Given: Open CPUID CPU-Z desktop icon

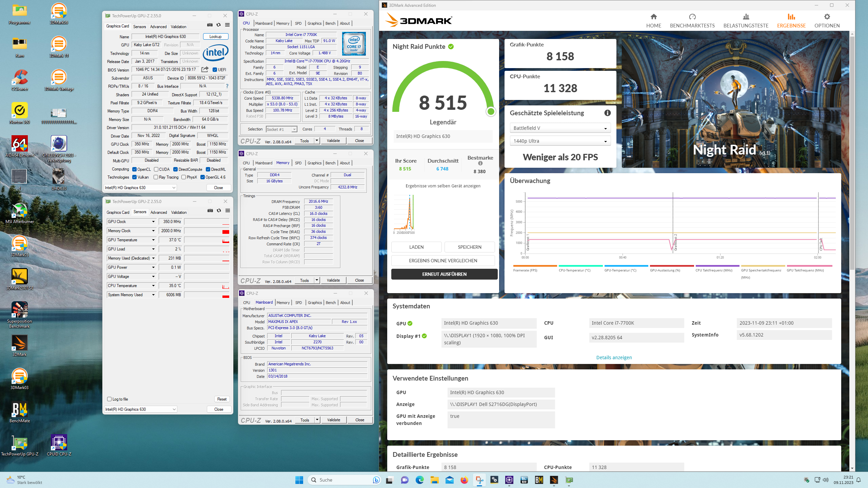Looking at the screenshot, I should (59, 445).
